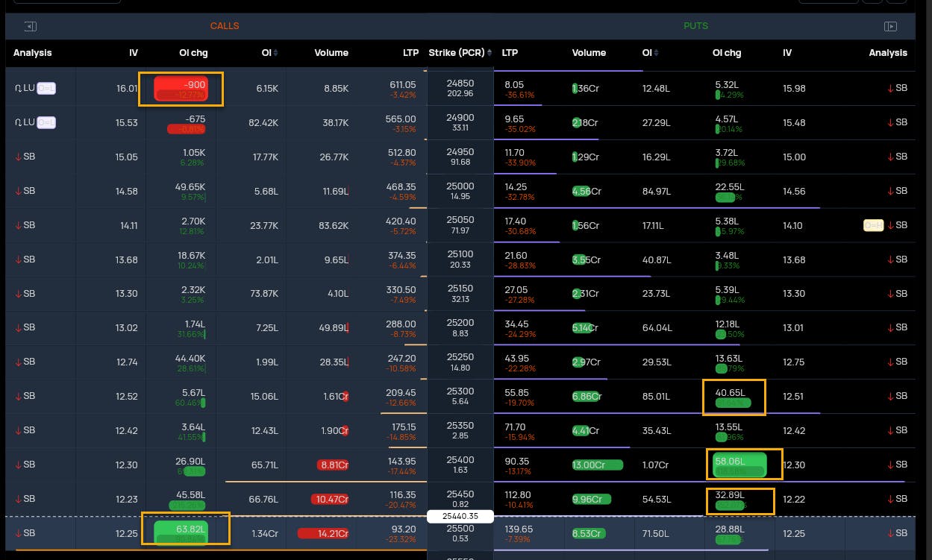Select the 25200 strike price cell
Viewport: 932px width, 560px height.
[x=460, y=327]
